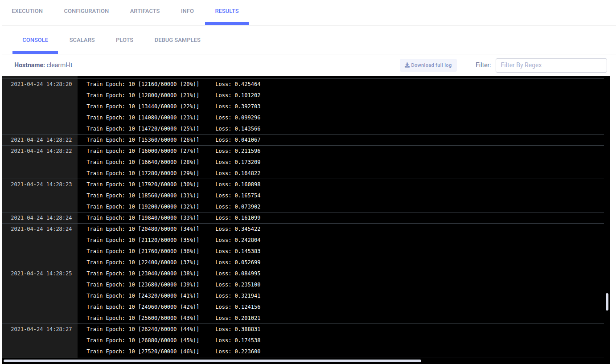616x364 pixels.
Task: Go to the Info tab
Action: click(187, 11)
